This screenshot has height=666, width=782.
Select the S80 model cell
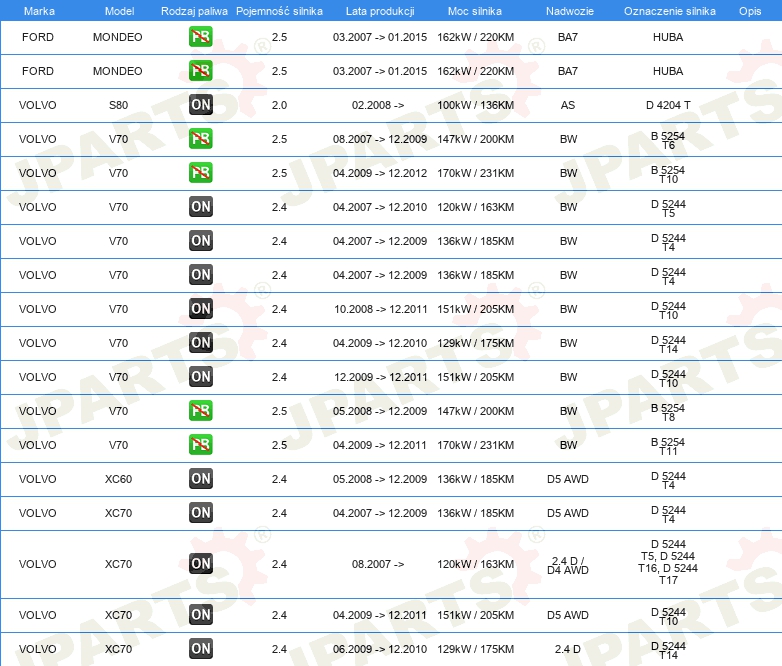click(x=118, y=105)
